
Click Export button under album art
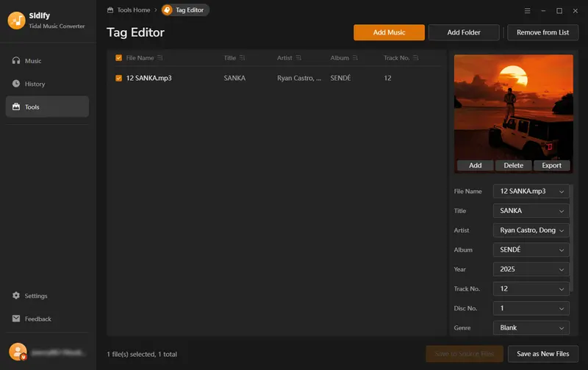[552, 165]
